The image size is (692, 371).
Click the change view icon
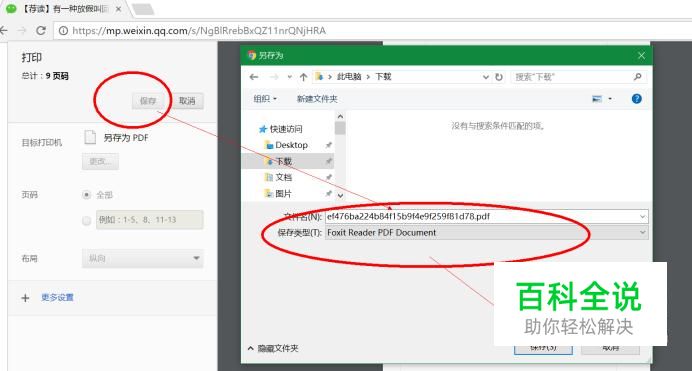597,99
